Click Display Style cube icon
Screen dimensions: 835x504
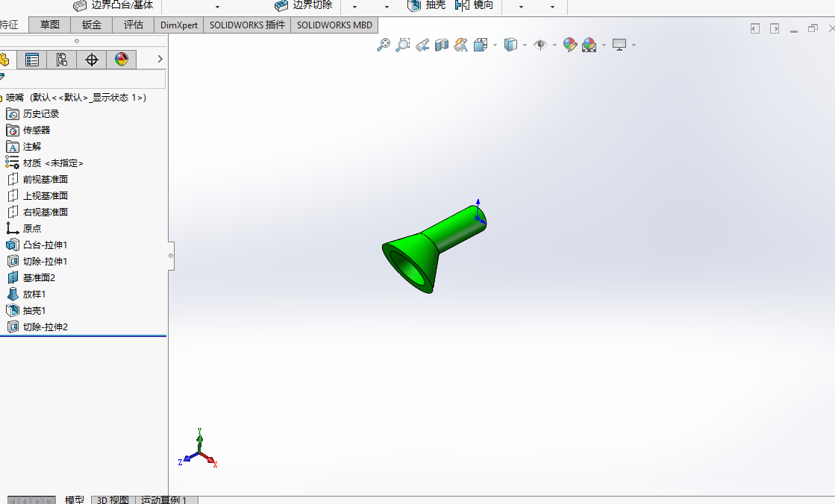[510, 45]
